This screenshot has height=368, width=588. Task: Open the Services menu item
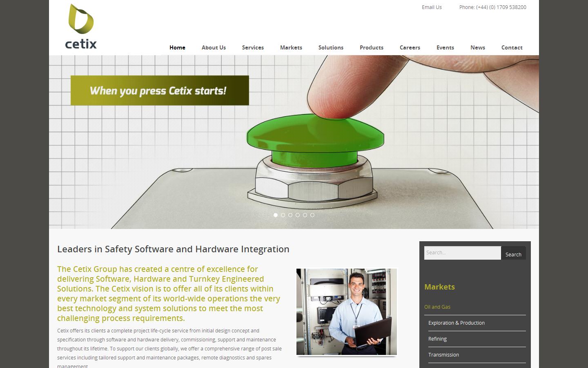tap(253, 47)
